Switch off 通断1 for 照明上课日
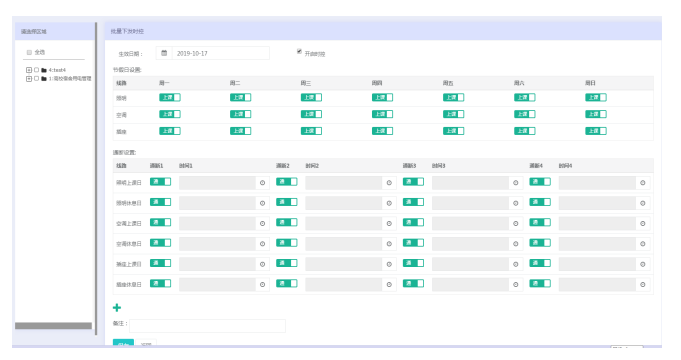 coord(160,182)
